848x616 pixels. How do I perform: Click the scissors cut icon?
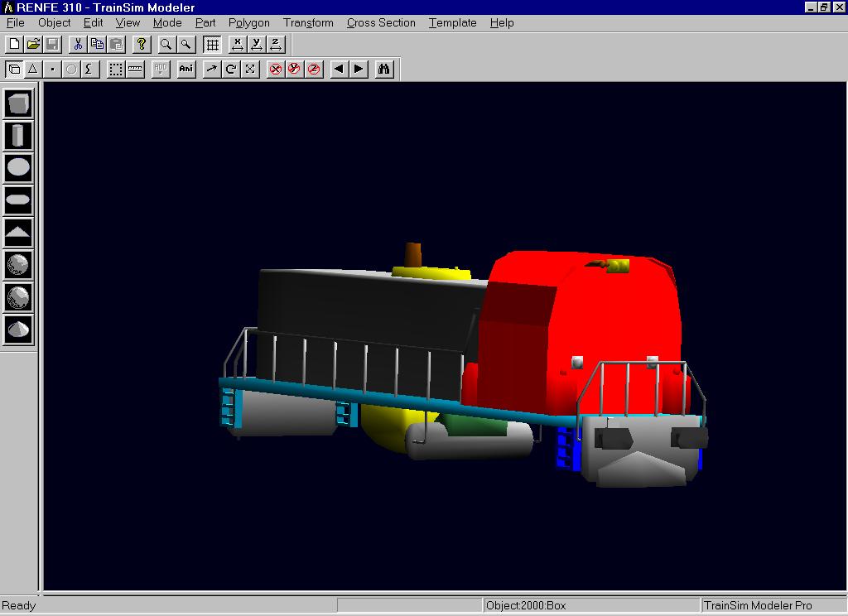(x=78, y=44)
